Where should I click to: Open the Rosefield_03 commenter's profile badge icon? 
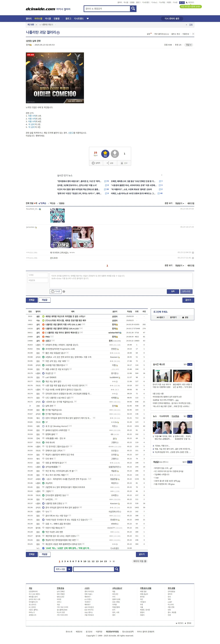click(x=40, y=209)
